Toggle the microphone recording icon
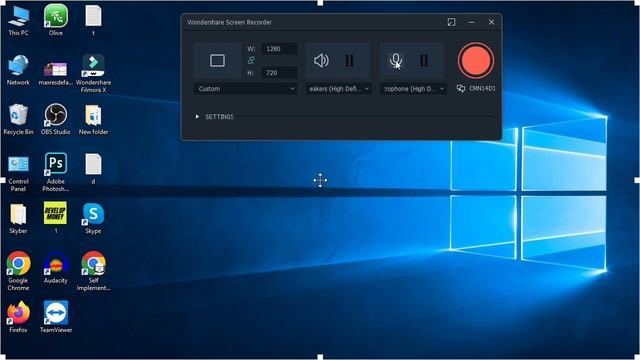 click(x=396, y=61)
